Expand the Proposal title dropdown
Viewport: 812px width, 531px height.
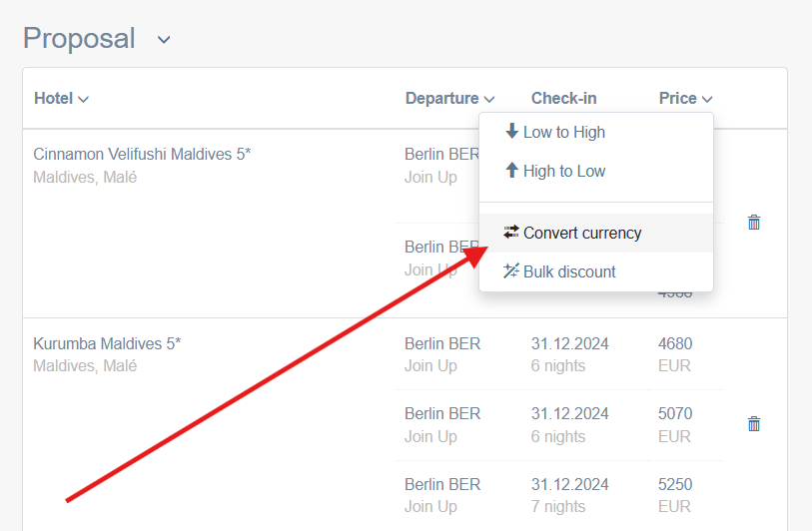164,40
